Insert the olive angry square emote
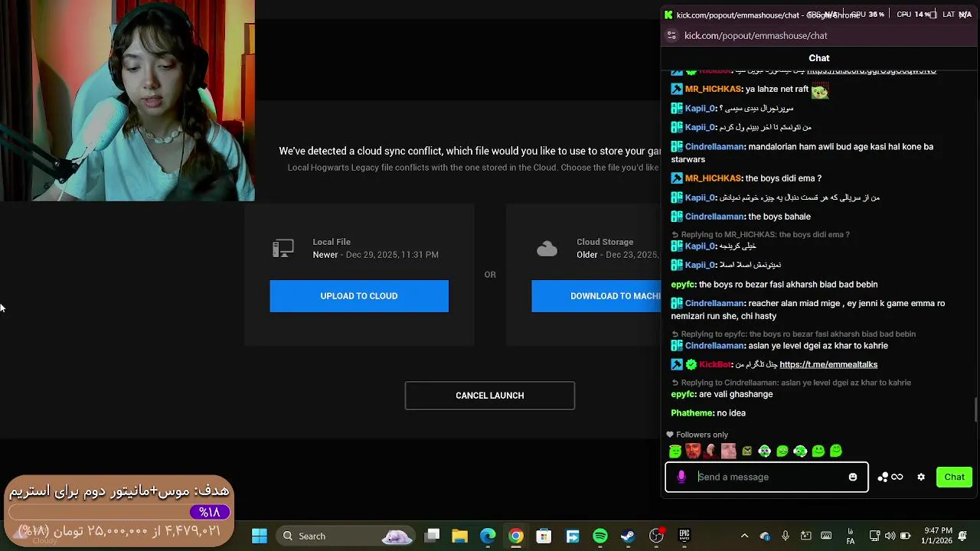The image size is (980, 551). coord(746,451)
